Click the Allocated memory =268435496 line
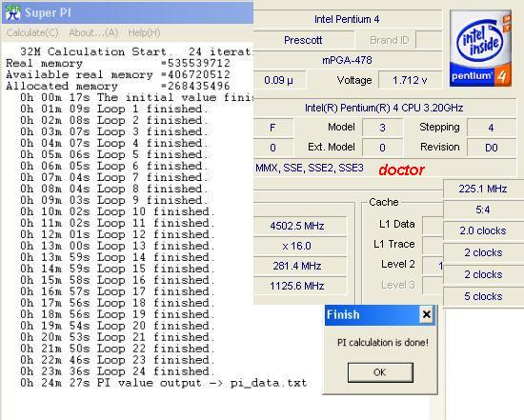This screenshot has width=524, height=420. (x=118, y=86)
